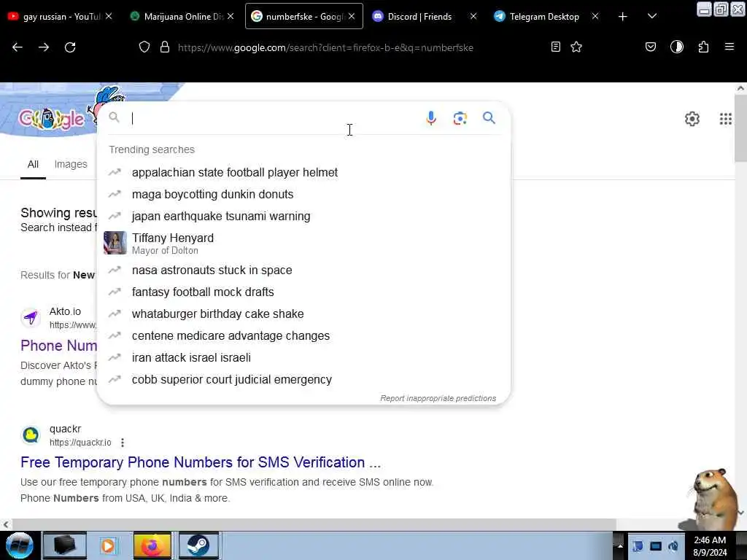The width and height of the screenshot is (747, 560).
Task: Click the browser back arrow
Action: 18,47
